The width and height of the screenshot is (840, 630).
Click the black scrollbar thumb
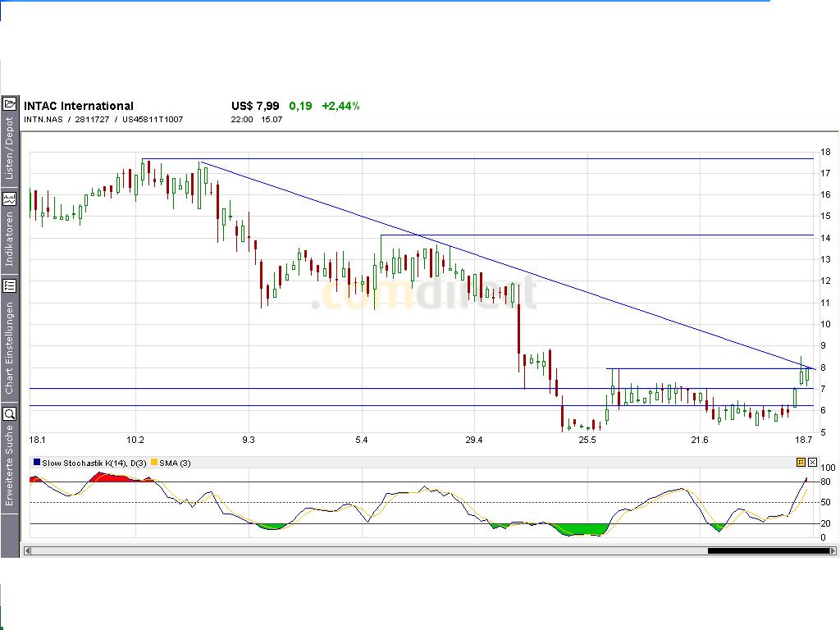point(768,550)
